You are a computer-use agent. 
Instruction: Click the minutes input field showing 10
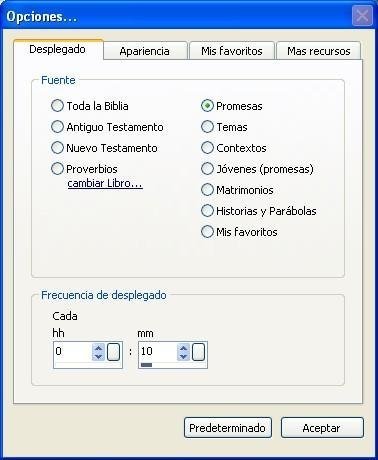pyautogui.click(x=158, y=352)
